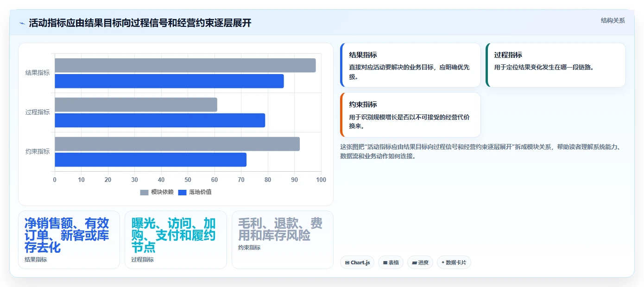Select the blue 约束指标 bar

(151, 160)
